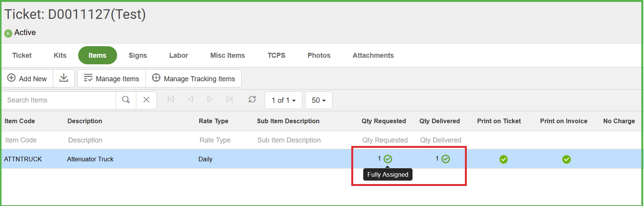Click the Qty Delivered filter field

pyautogui.click(x=441, y=140)
